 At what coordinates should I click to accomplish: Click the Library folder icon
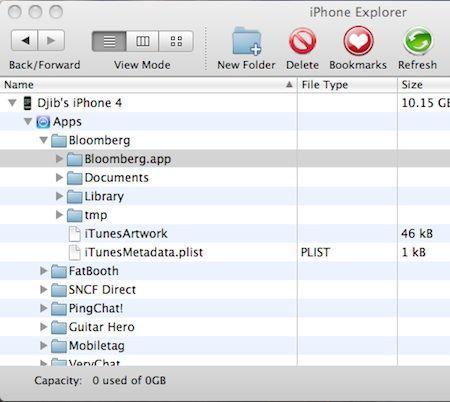(74, 197)
